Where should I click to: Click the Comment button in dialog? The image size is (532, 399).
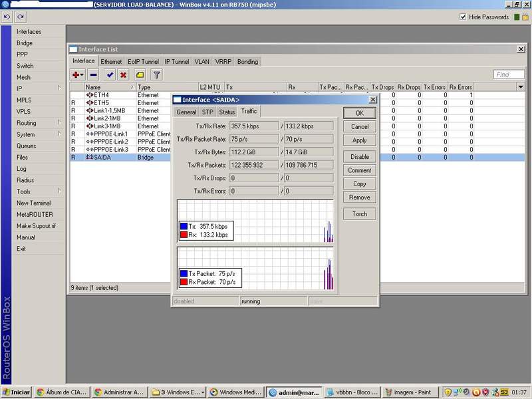(x=360, y=170)
